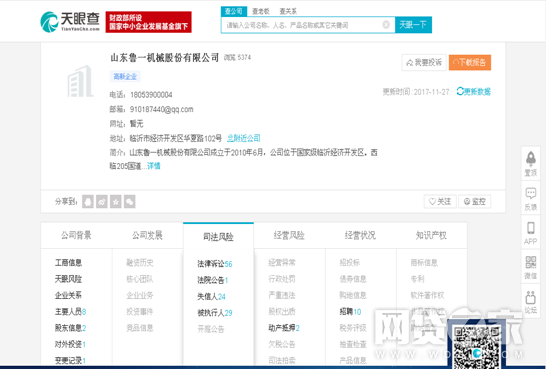Switch to the 公司发展 tab
546x369 pixels.
[x=147, y=236]
